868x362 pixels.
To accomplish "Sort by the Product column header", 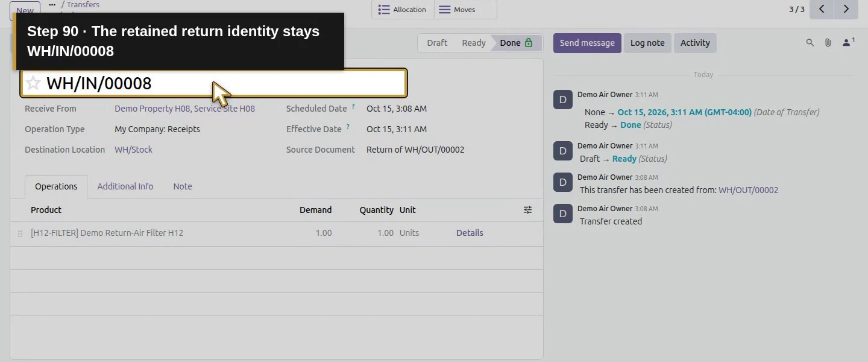I will pos(46,210).
